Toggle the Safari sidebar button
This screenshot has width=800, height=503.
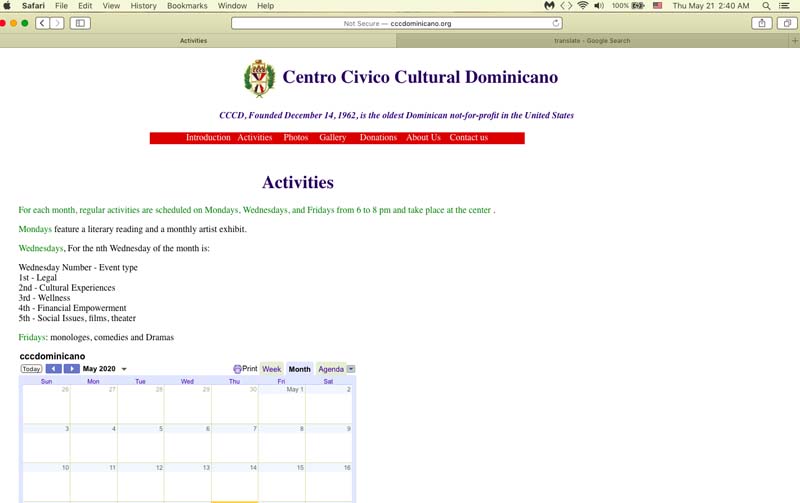80,23
